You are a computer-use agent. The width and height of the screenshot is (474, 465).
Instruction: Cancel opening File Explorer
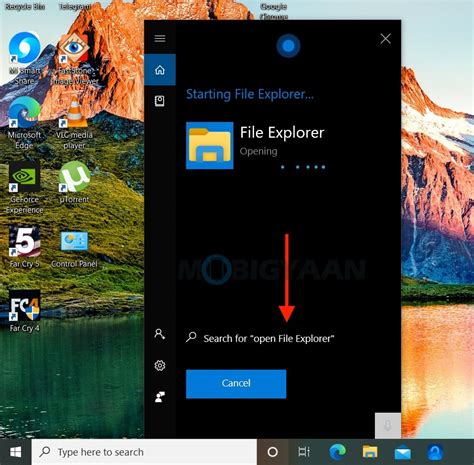click(236, 384)
